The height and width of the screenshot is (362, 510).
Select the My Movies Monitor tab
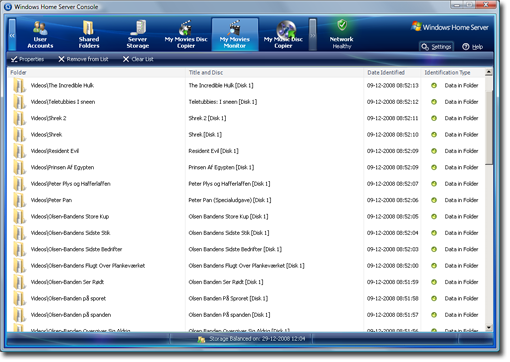coord(235,35)
